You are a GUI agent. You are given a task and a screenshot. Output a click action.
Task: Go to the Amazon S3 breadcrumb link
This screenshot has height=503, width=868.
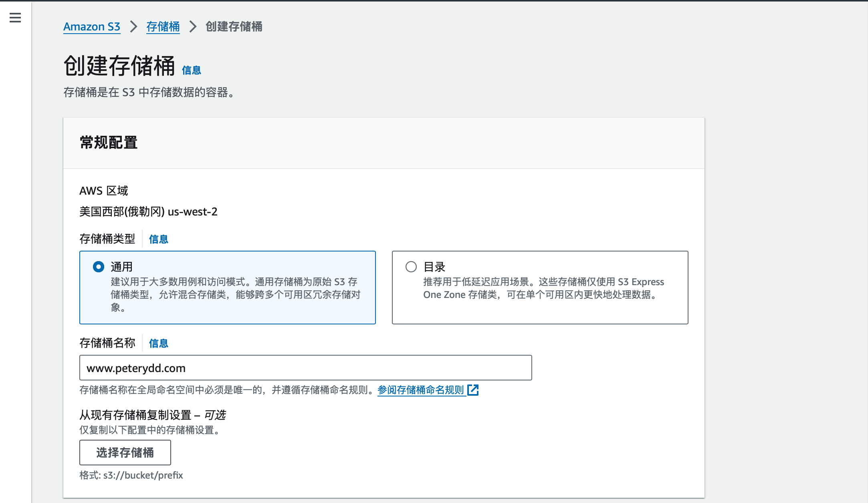[x=92, y=27]
